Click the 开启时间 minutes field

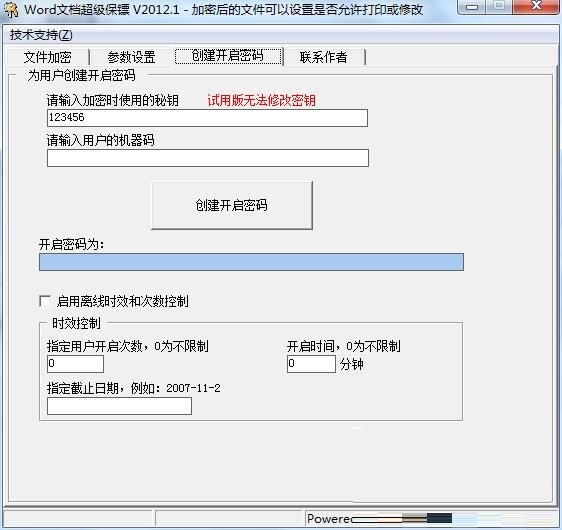click(x=311, y=364)
